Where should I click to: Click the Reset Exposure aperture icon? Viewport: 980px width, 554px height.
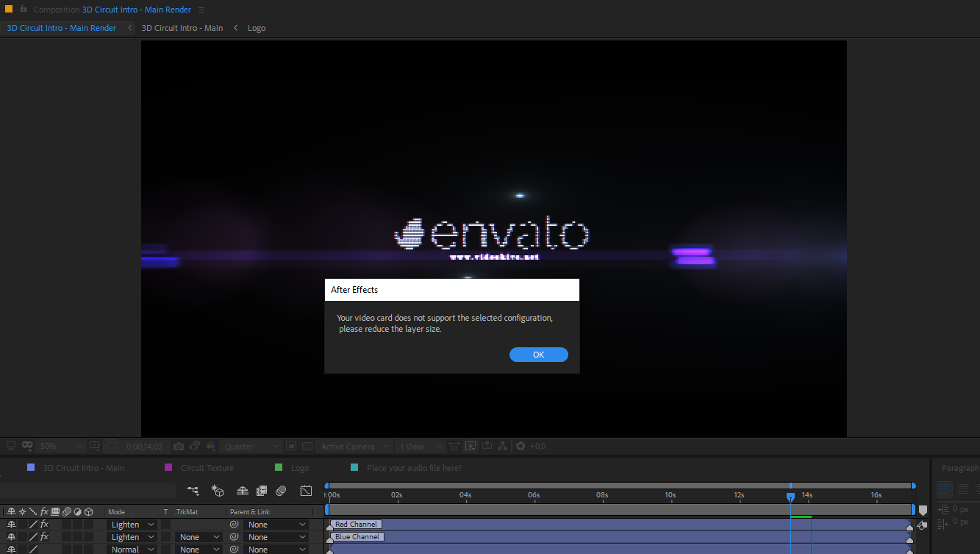(x=521, y=446)
